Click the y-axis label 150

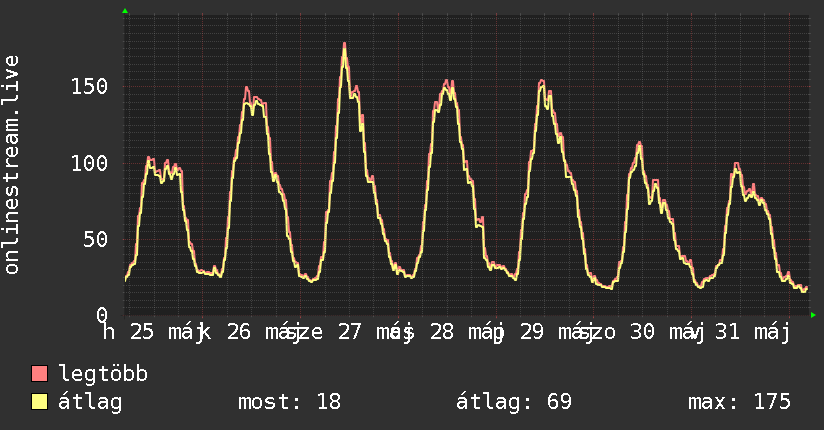89,86
